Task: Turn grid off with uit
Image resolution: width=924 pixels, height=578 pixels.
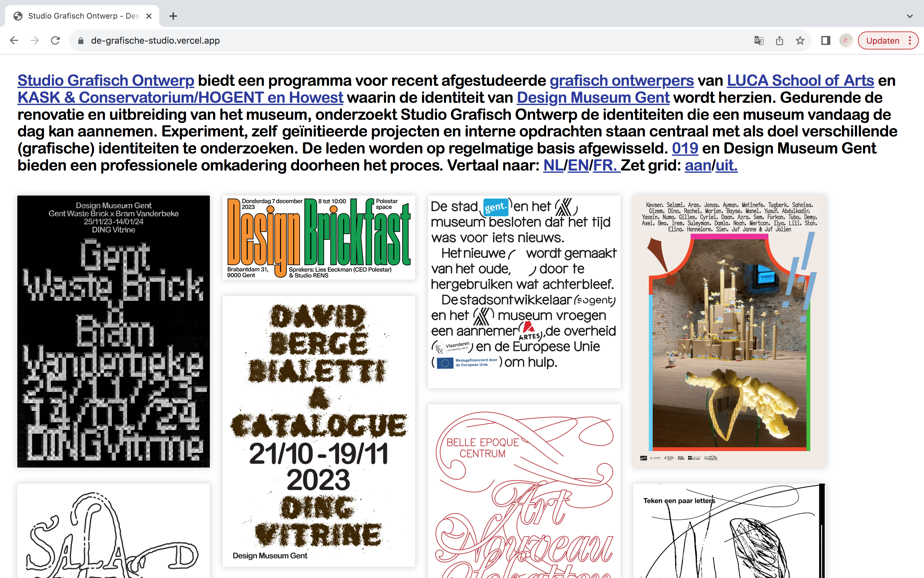Action: click(x=727, y=165)
